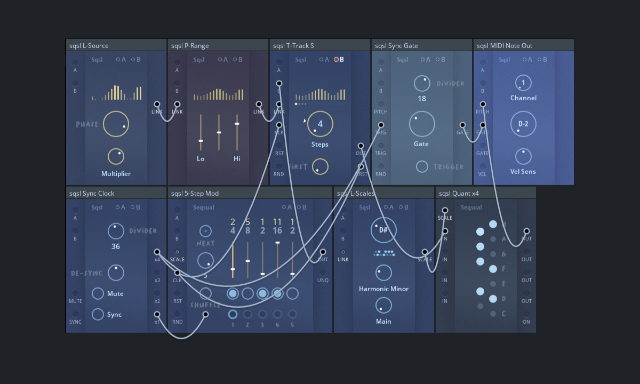Click the GATE output port on Sync Gate
640x384 pixels.
462,125
